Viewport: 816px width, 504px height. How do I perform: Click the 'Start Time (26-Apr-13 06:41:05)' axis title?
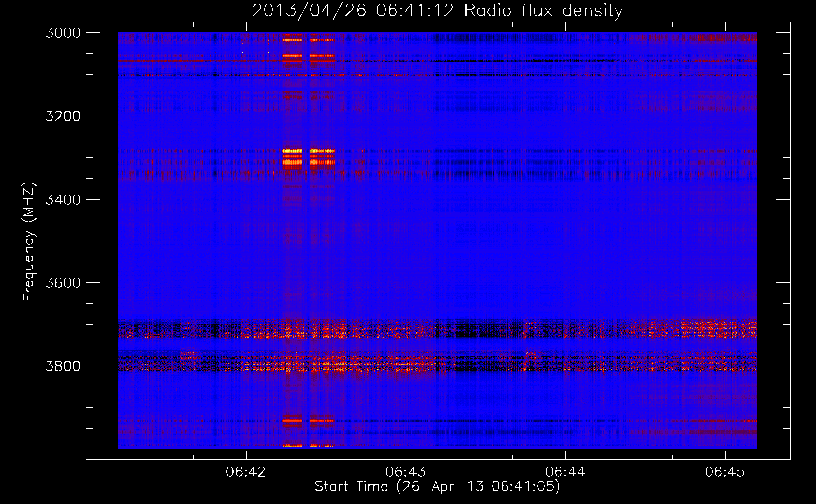437,487
